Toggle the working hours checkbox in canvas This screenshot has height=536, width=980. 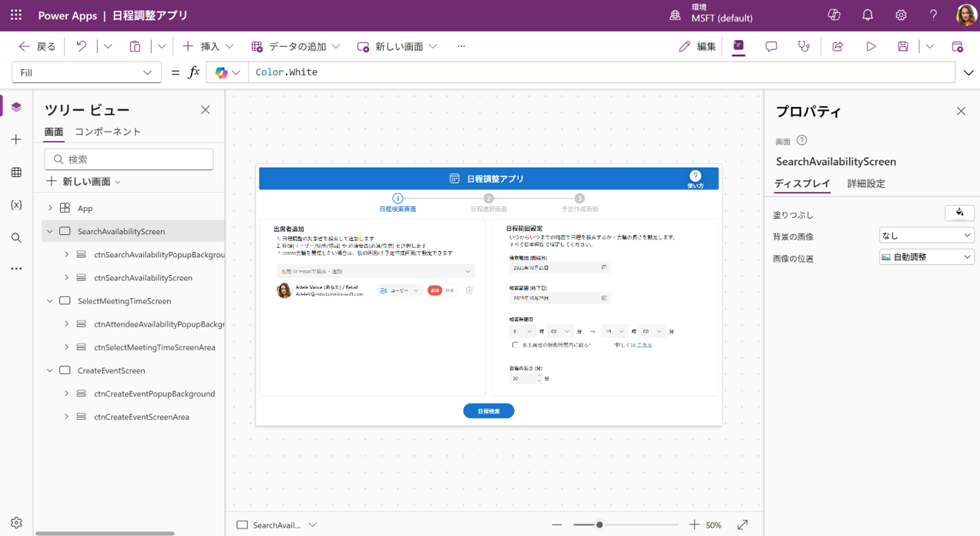coord(515,345)
